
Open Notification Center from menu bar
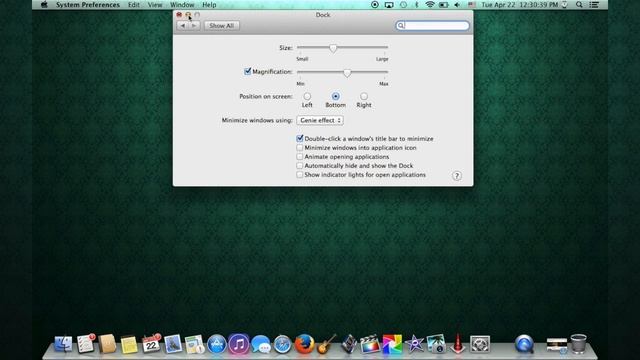tap(594, 5)
